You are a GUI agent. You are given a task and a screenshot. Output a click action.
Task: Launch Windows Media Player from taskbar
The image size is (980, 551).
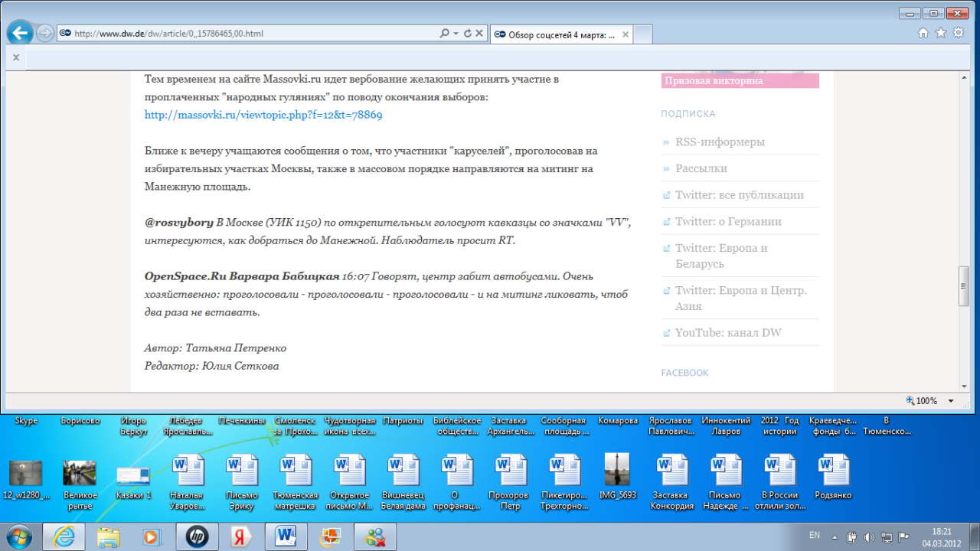[x=152, y=536]
